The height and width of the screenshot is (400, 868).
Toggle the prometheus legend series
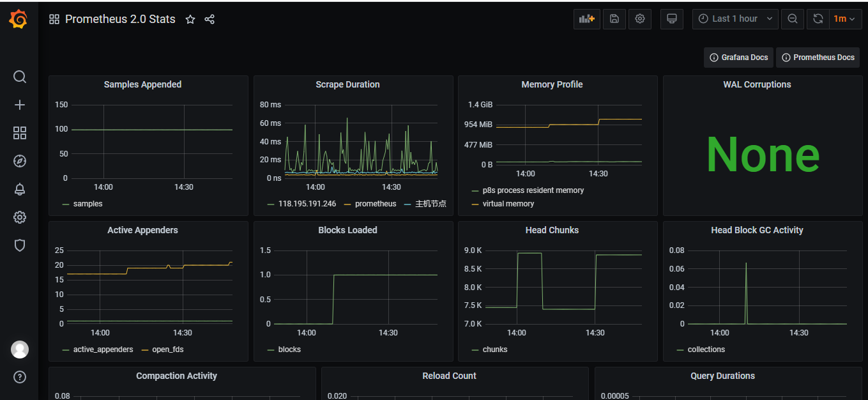pyautogui.click(x=375, y=204)
